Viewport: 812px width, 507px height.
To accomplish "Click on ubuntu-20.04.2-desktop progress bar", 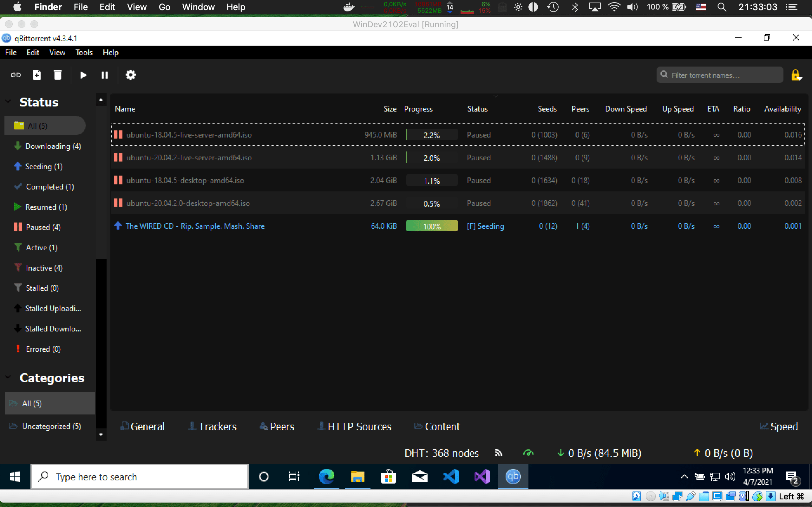I will pos(431,203).
